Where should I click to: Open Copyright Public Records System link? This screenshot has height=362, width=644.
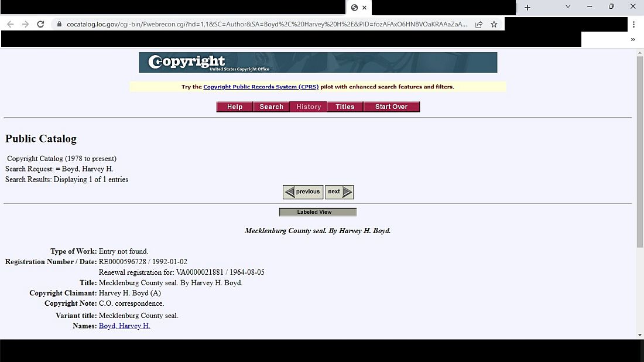click(261, 87)
